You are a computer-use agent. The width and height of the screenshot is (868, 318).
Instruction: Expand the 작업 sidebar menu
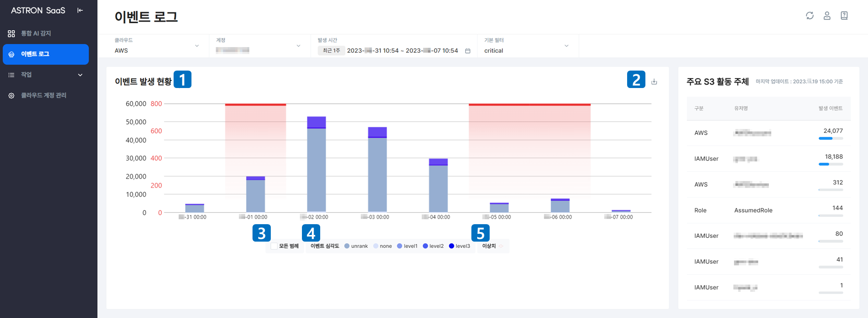[46, 75]
